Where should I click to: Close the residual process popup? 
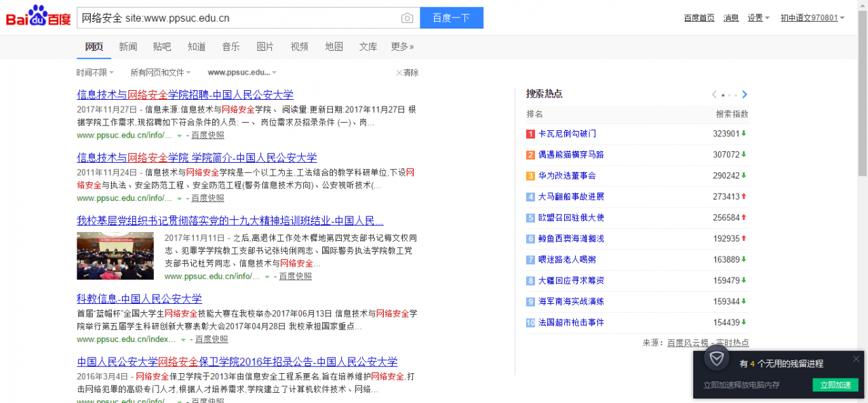click(x=856, y=359)
